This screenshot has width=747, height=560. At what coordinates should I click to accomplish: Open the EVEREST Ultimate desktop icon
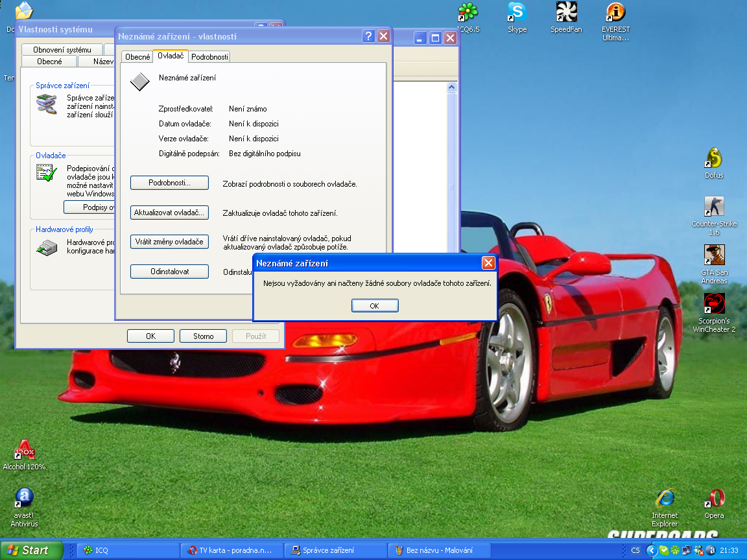tap(615, 13)
